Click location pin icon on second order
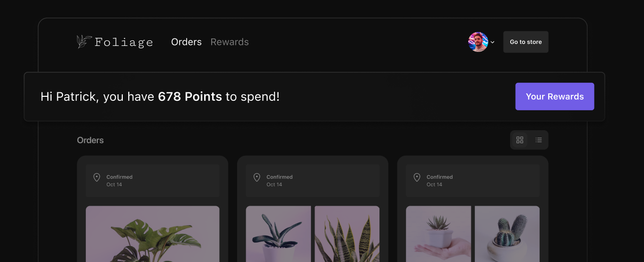Image resolution: width=644 pixels, height=262 pixels. [257, 177]
